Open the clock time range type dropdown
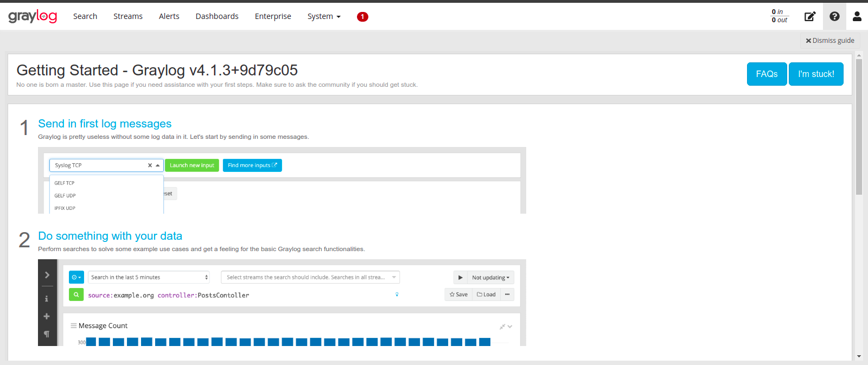868x365 pixels. click(76, 277)
